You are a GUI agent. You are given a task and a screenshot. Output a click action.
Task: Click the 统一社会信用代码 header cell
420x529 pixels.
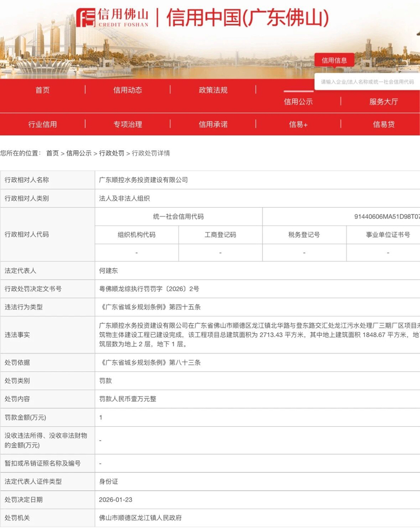(x=178, y=216)
